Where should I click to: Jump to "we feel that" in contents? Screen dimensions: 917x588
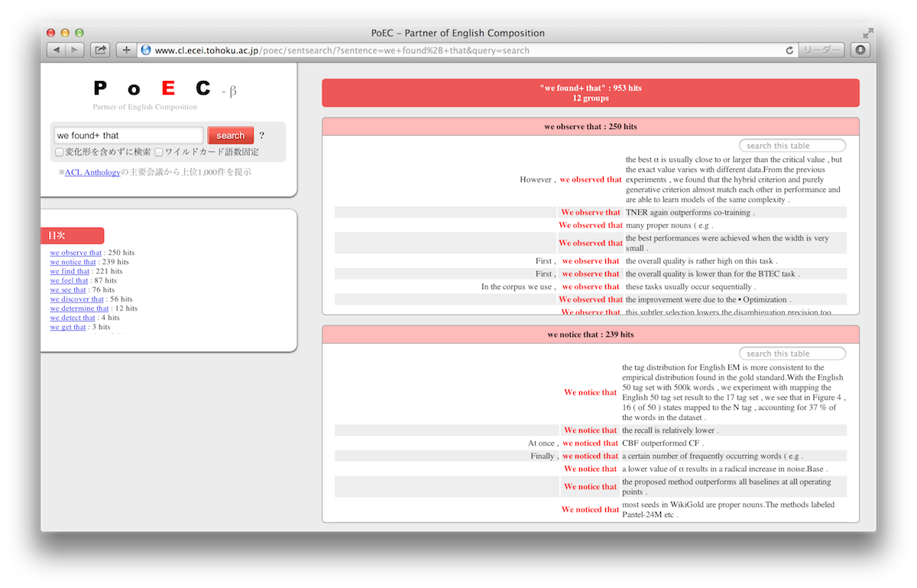(x=70, y=280)
